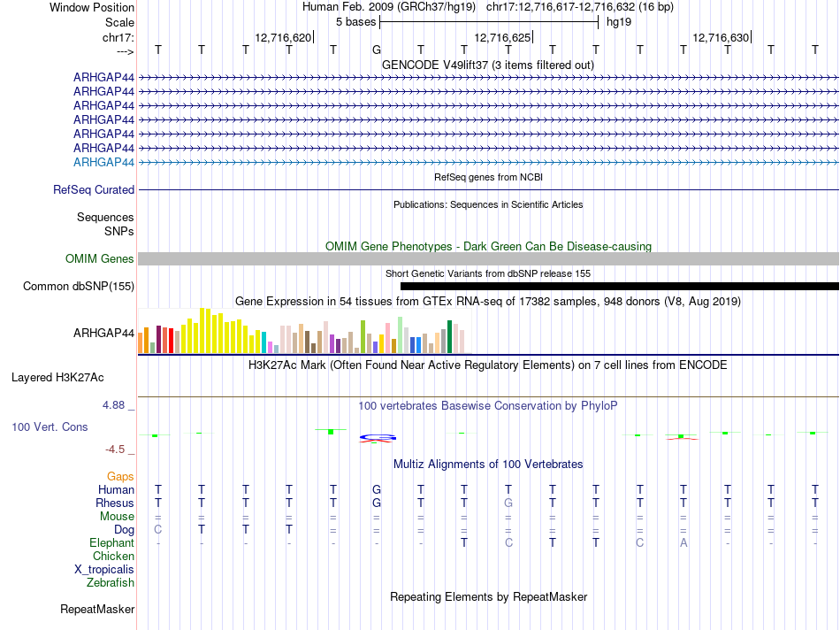Select the Human alignment row label
The image size is (840, 630).
coord(116,489)
